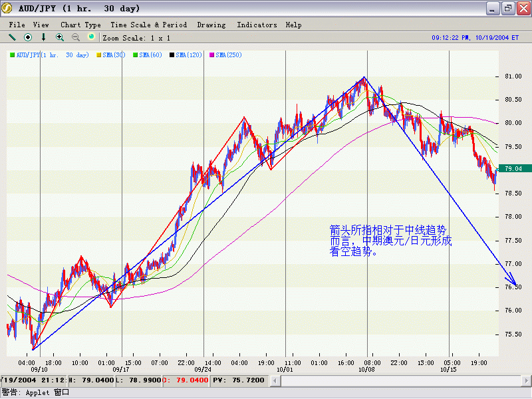Open the File menu
This screenshot has width=532, height=399.
17,25
